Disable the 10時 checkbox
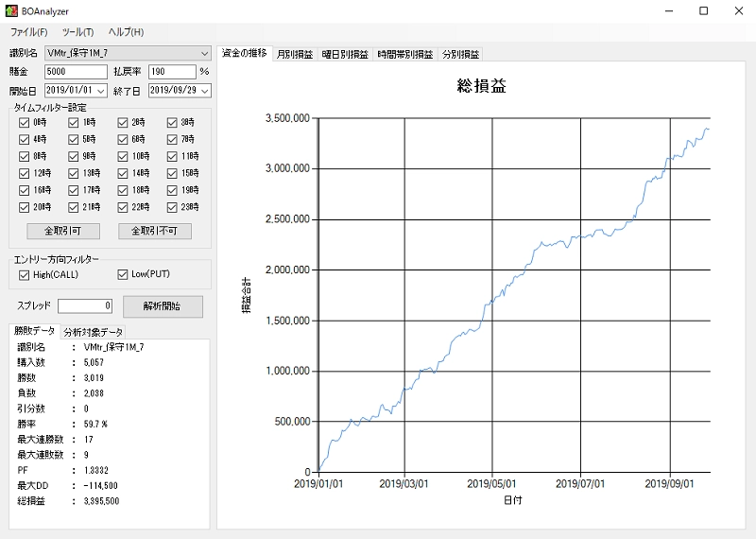This screenshot has height=539, width=756. tap(123, 156)
